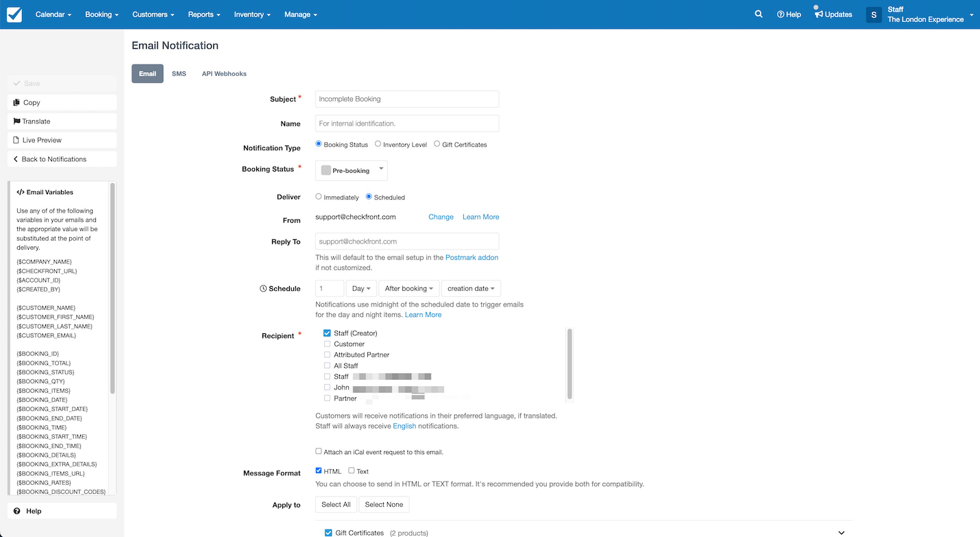This screenshot has width=980, height=537.
Task: Open the creation date dropdown
Action: pyautogui.click(x=471, y=289)
